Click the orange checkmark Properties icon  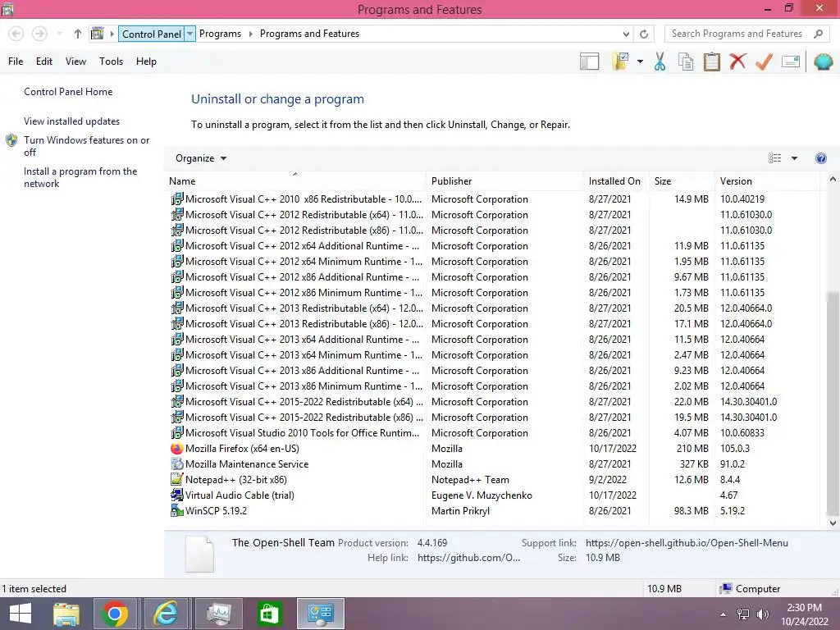point(764,62)
